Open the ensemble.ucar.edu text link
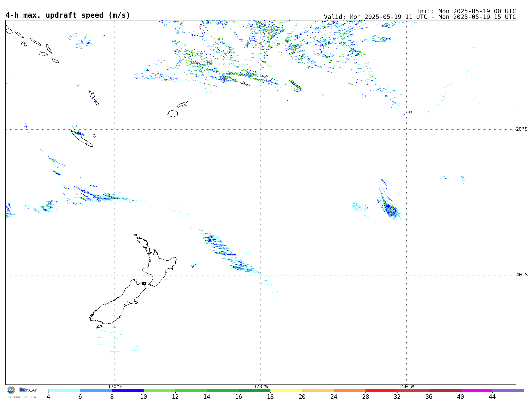This screenshot has height=400, width=532. pos(22,397)
